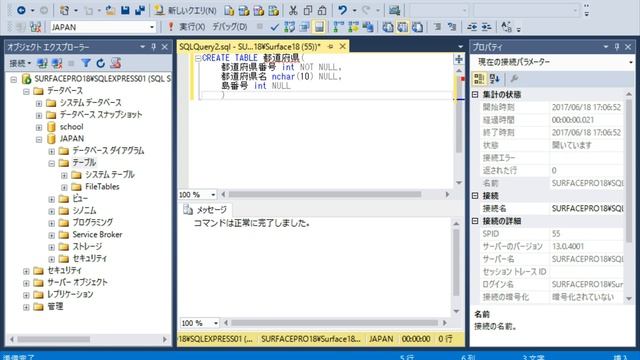
Task: Collapse the テーブル folder node
Action: (x=51, y=163)
